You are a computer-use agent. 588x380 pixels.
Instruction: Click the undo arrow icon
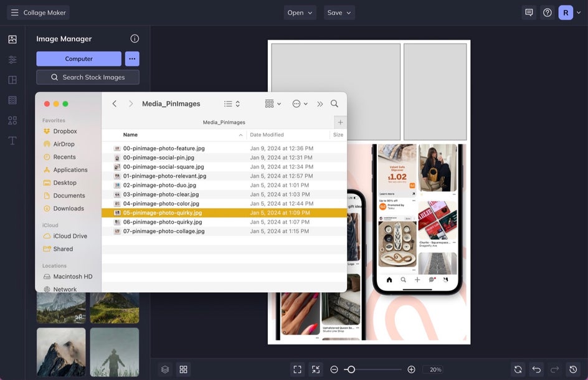click(536, 369)
